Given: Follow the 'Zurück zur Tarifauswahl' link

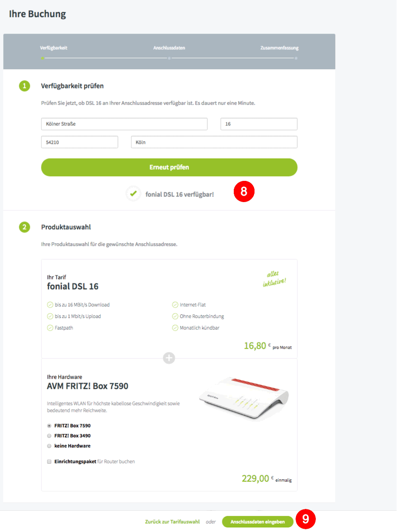Looking at the screenshot, I should pyautogui.click(x=172, y=522).
